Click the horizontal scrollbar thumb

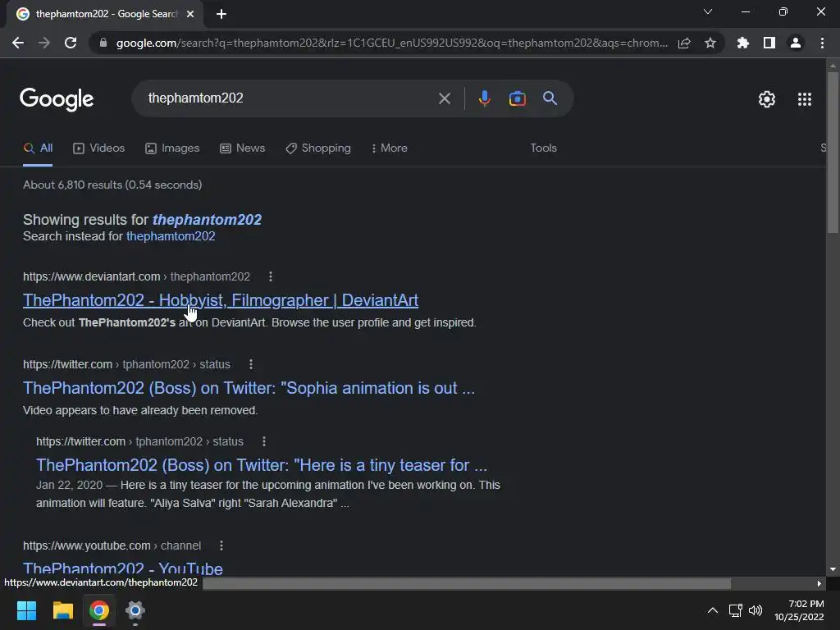467,583
